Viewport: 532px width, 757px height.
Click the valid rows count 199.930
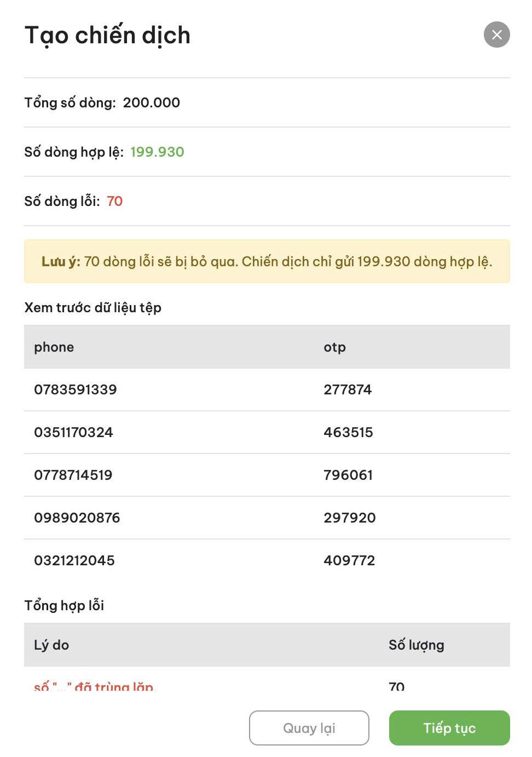point(157,152)
